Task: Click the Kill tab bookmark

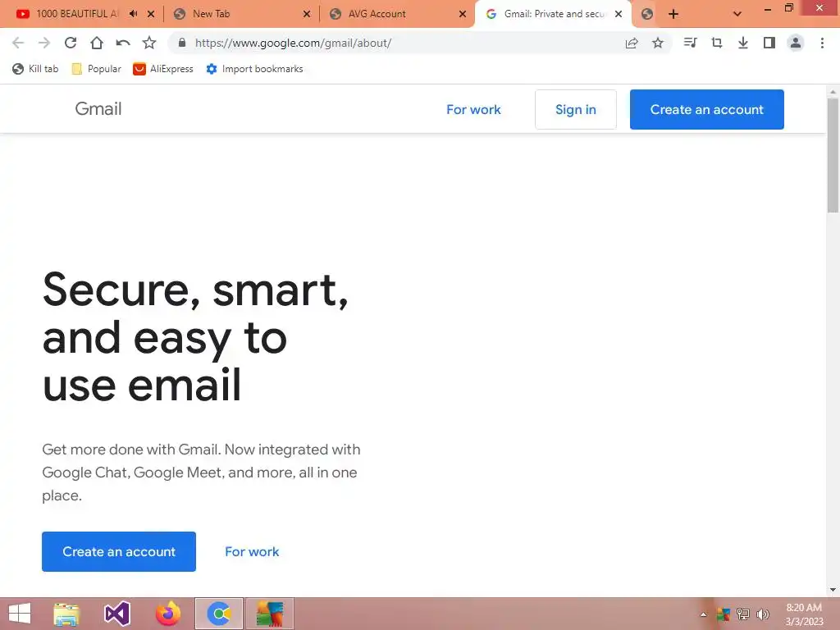Action: click(35, 69)
